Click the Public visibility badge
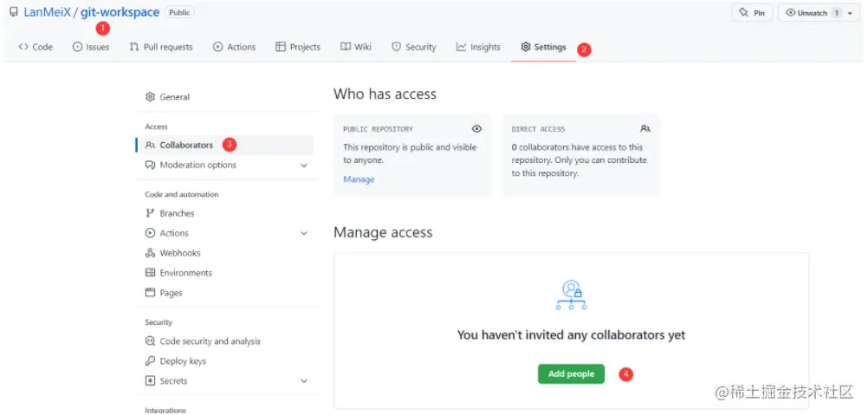Screen dimensions: 868x415 179,12
